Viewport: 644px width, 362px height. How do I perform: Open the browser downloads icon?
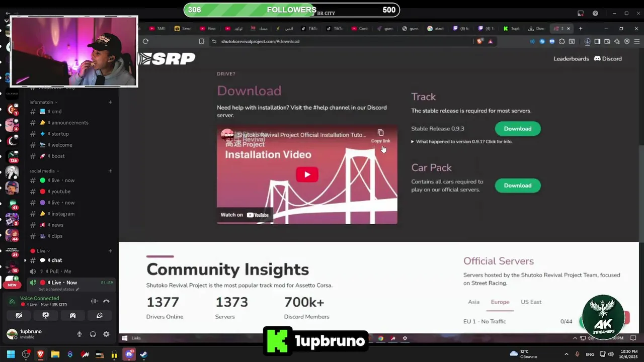coord(587,41)
